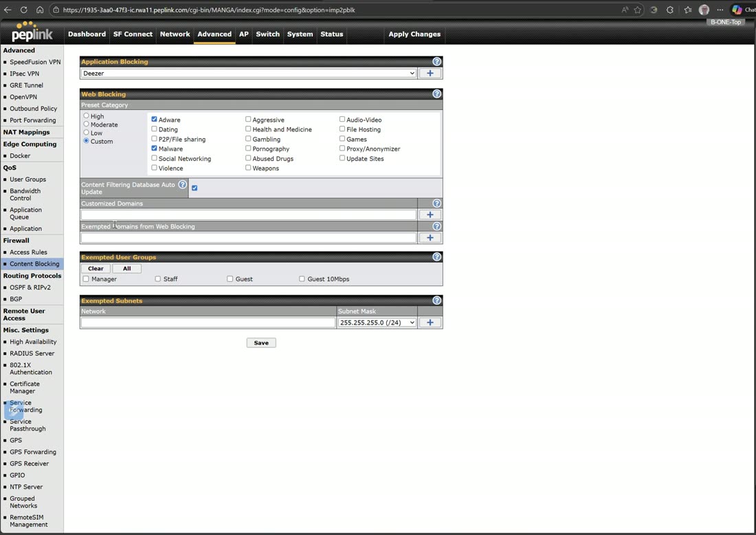Open Outbound Policy page
Viewport: 756px width, 535px height.
click(33, 109)
